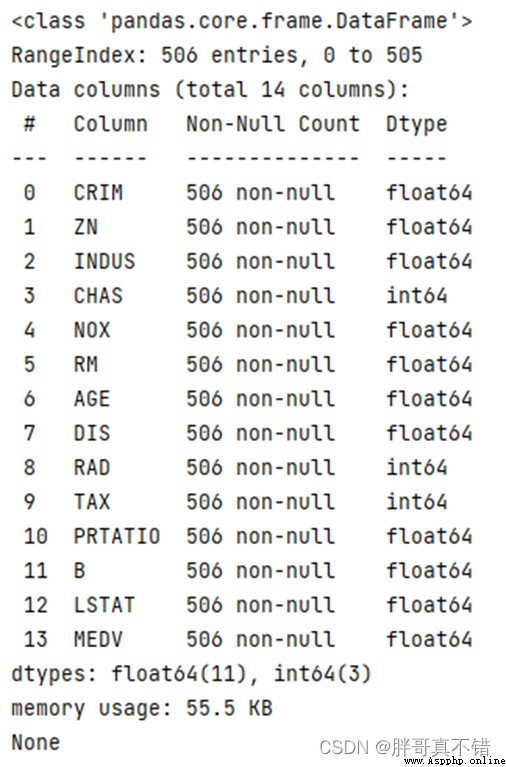Click the 'Dtype' header text
Image resolution: width=506 pixels, height=767 pixels.
(416, 125)
